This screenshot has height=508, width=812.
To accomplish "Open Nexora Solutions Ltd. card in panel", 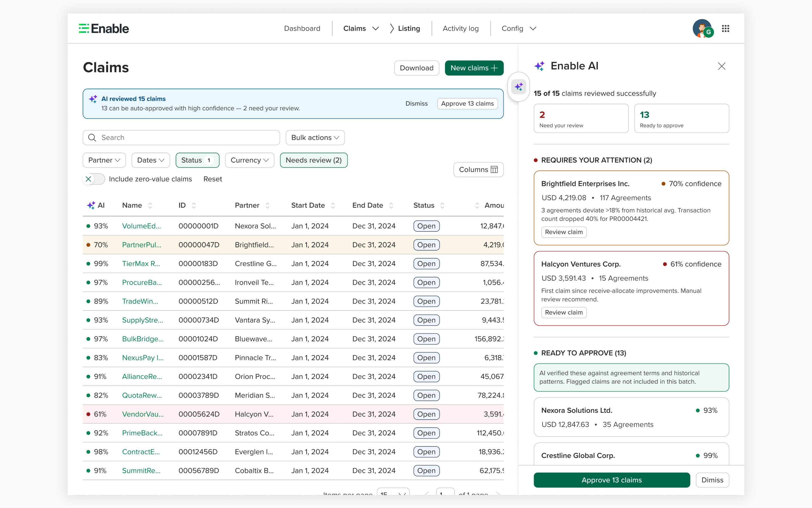I will (631, 417).
